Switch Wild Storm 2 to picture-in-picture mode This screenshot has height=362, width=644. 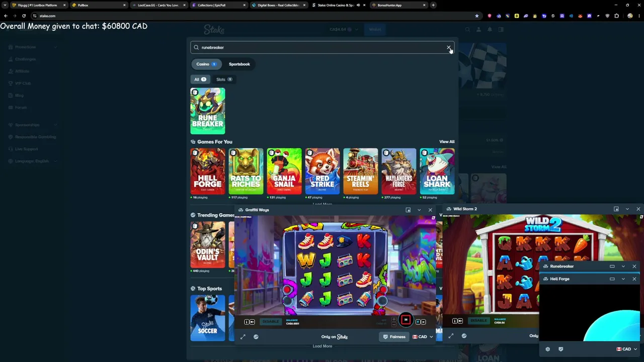click(616, 209)
